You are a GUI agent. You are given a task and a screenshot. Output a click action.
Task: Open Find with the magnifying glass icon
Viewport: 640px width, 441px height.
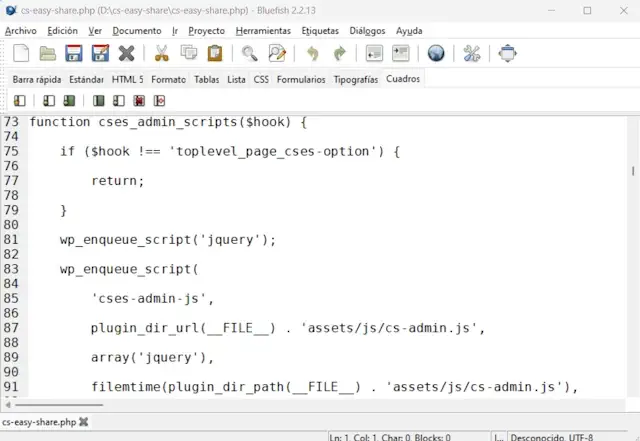pyautogui.click(x=250, y=53)
